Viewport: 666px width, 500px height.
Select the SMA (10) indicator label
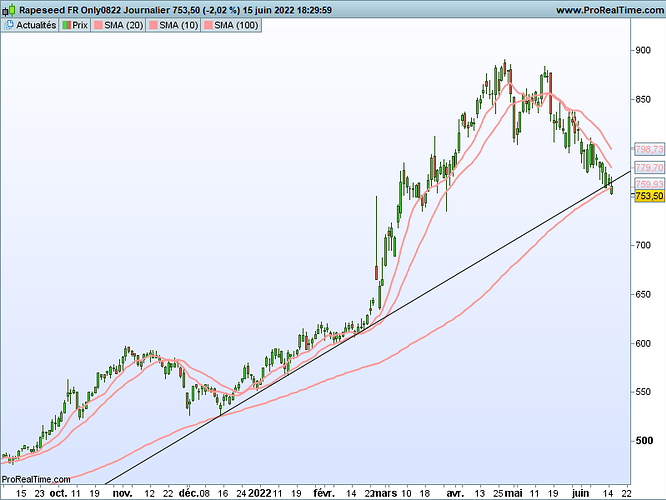click(x=180, y=24)
